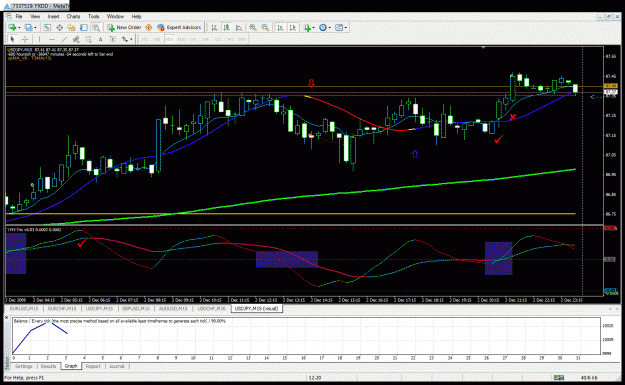The image size is (625, 385).
Task: Open the Insert menu
Action: (53, 16)
